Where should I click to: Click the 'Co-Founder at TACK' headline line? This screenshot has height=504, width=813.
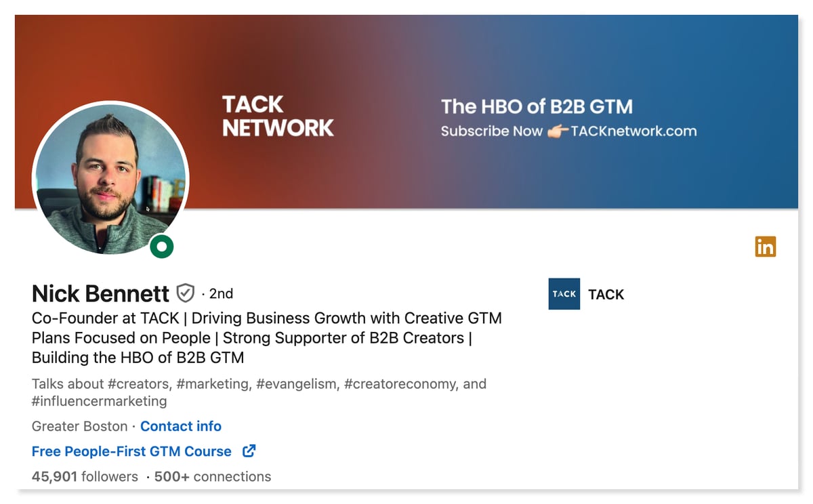(267, 318)
